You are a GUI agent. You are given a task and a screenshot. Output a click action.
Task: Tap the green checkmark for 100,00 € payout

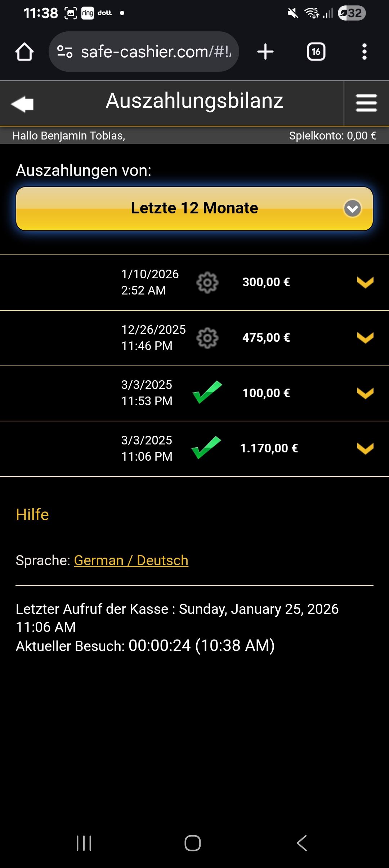[207, 392]
